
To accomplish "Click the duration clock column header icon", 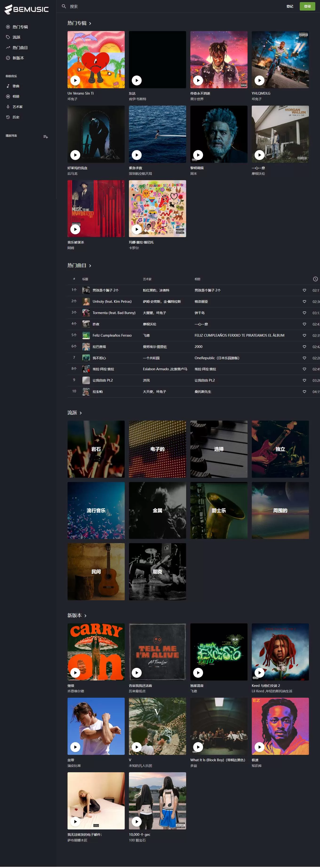I will point(315,279).
